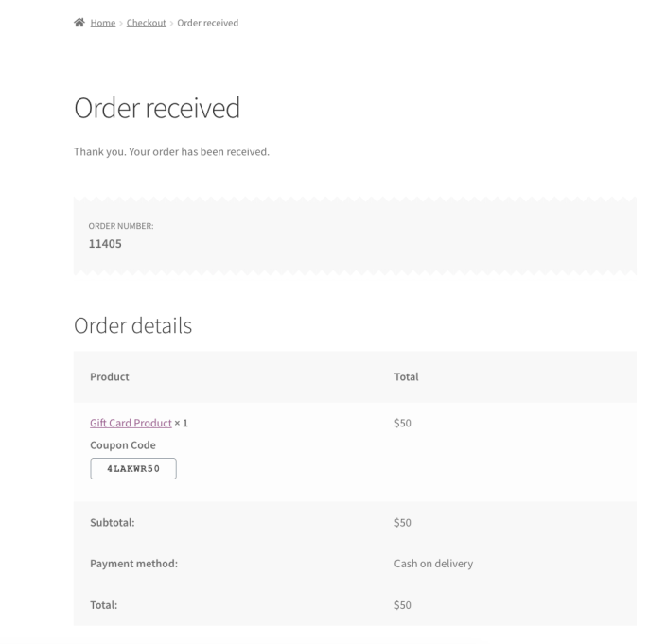Open the Gift Card Product link
The height and width of the screenshot is (644, 666).
tap(131, 423)
